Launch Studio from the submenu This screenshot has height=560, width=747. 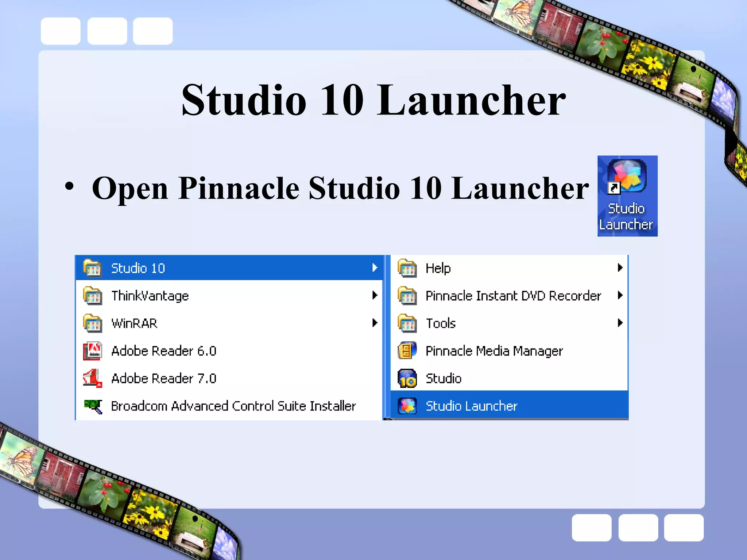coord(509,378)
